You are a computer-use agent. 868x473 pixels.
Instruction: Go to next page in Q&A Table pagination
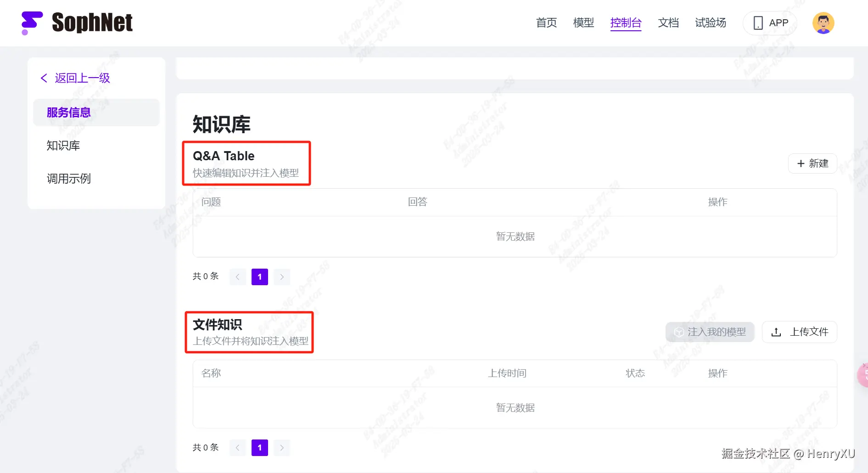(x=282, y=276)
